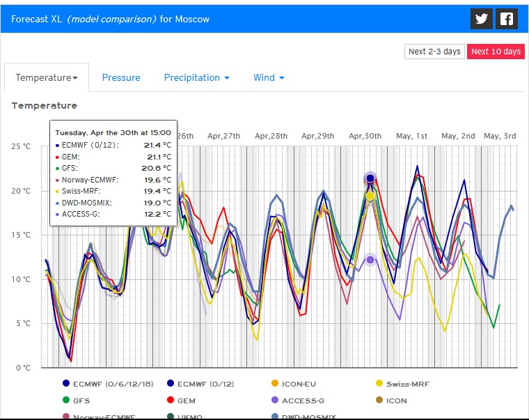Click the navy ECMWF (0/6/12/18) legend dot
Viewport: 529px width, 420px height.
tap(66, 383)
